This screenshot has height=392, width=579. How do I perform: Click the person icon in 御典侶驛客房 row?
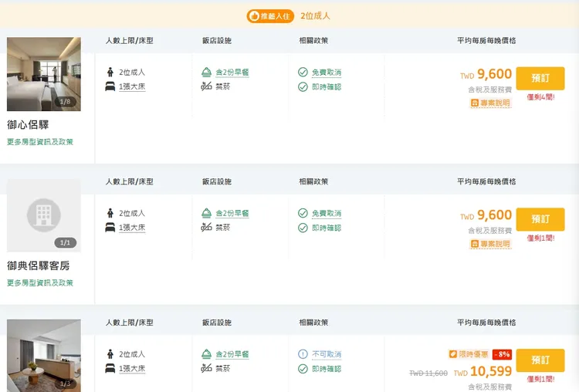tap(110, 213)
